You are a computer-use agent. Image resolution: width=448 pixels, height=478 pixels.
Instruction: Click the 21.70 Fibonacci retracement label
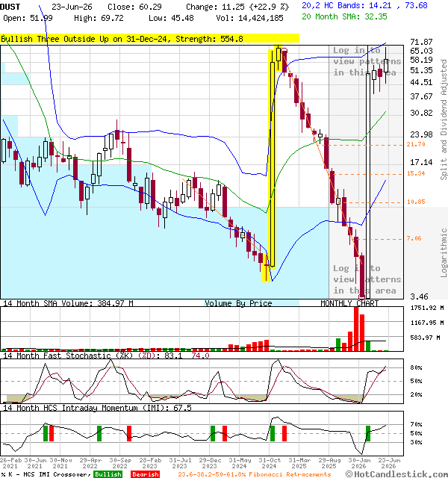(416, 144)
